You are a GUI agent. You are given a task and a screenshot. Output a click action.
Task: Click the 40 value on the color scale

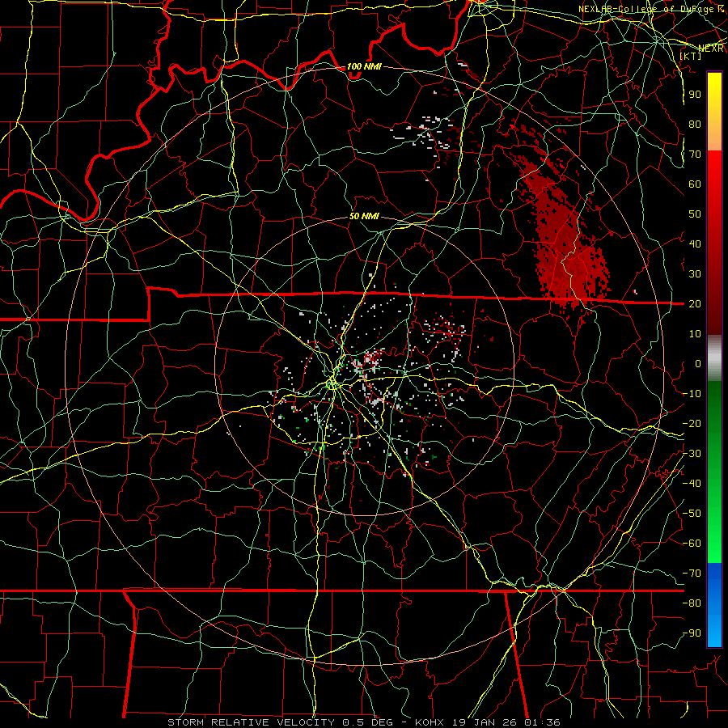[695, 243]
